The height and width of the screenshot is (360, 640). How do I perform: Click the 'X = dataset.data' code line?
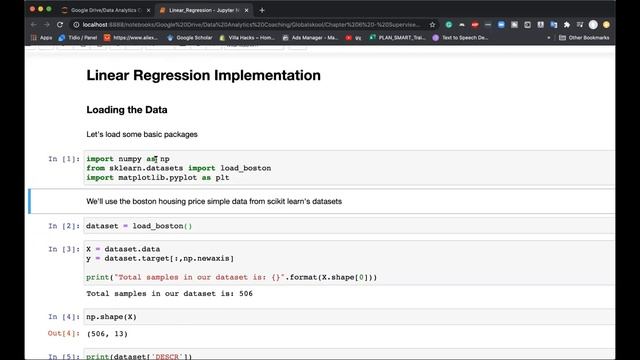[x=123, y=249]
